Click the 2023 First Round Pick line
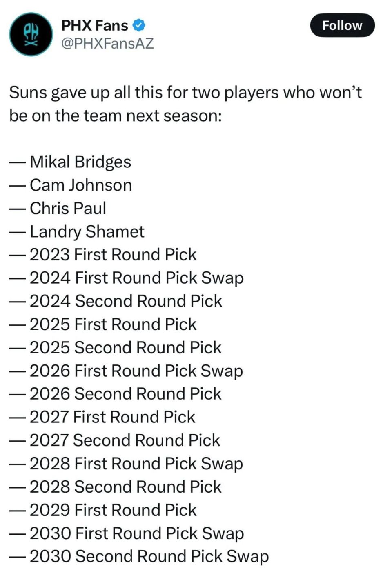Screen dimensions: 392x571 click(x=113, y=255)
